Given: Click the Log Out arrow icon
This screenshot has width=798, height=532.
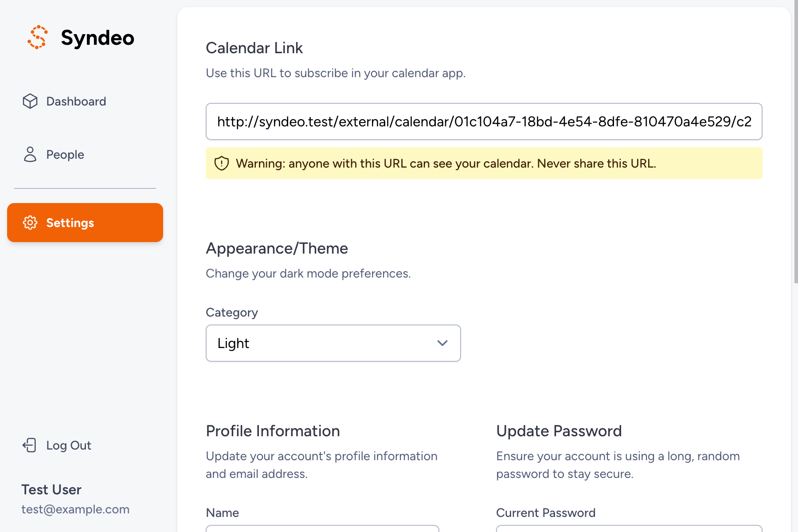Looking at the screenshot, I should pyautogui.click(x=29, y=445).
